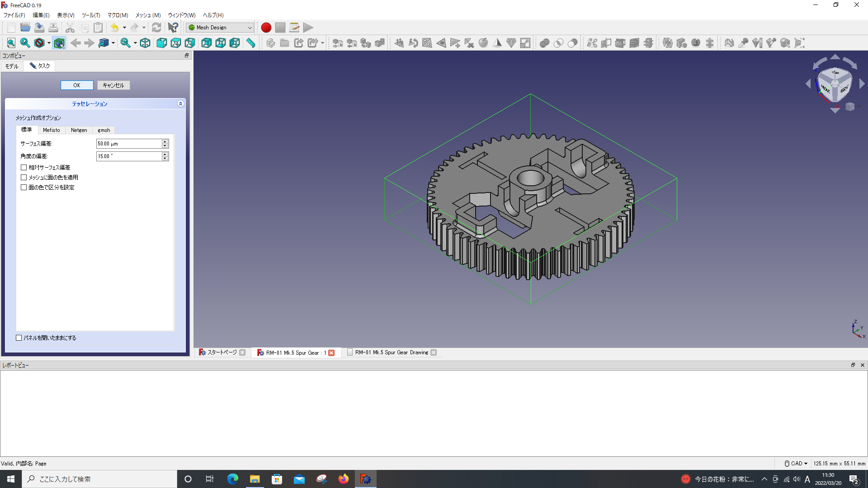Viewport: 868px width, 488px height.
Task: Click the navigation cube in 3D view
Action: coord(835,84)
